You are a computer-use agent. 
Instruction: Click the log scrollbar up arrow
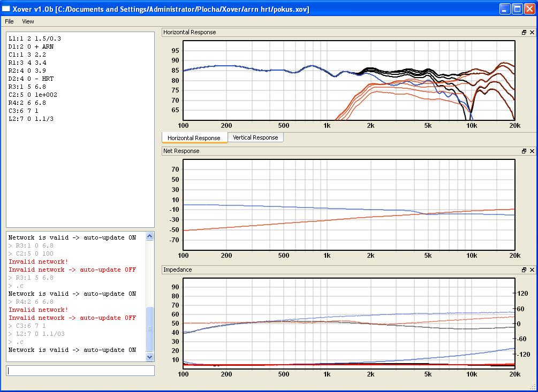149,236
